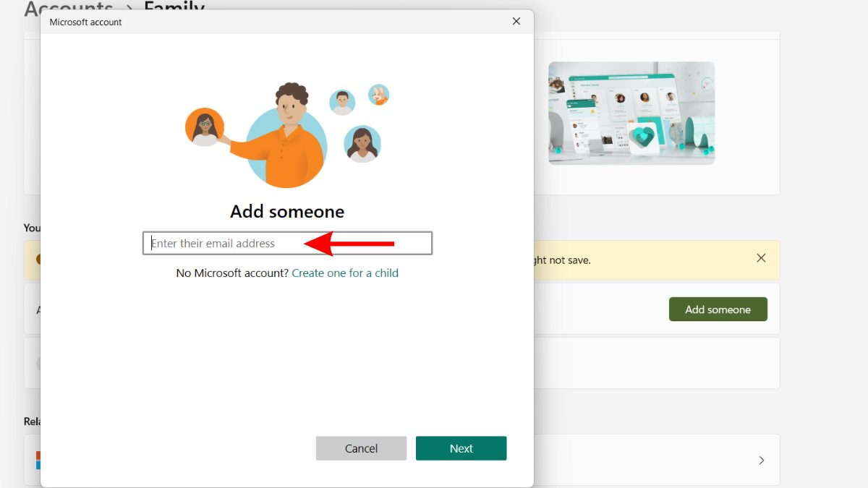Open the Family Safety promo image

click(x=631, y=113)
